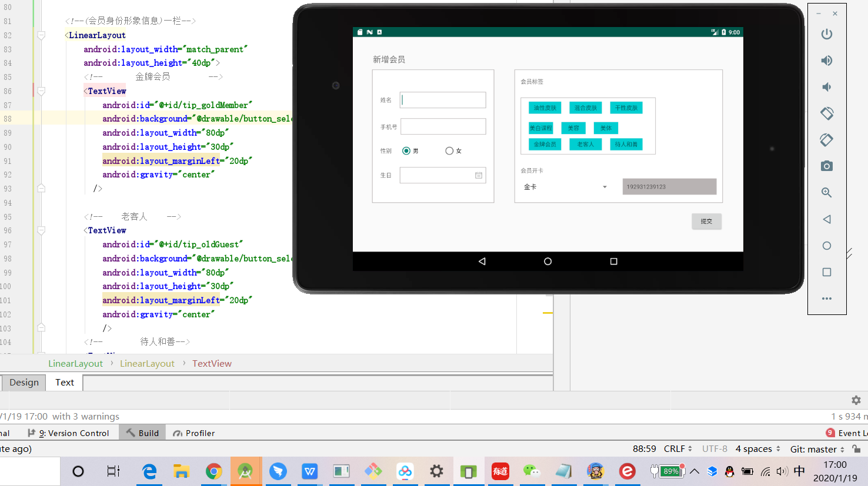Show hidden system tray icons chevron

click(x=695, y=471)
